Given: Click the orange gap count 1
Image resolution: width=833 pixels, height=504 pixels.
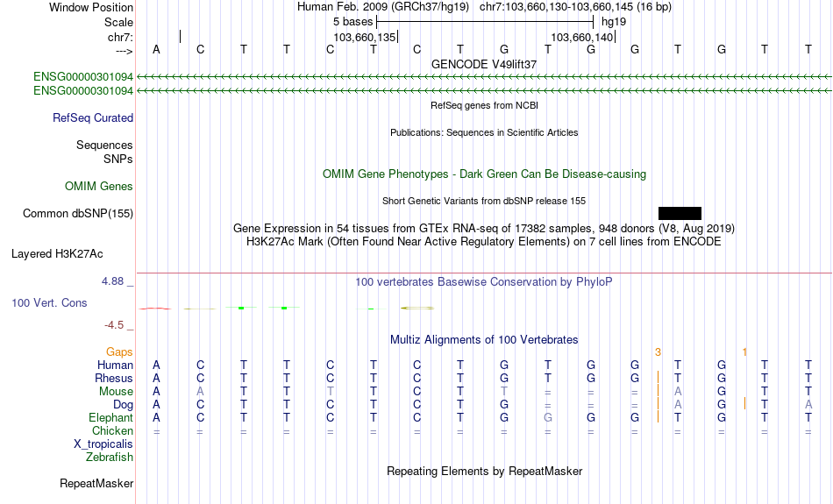Looking at the screenshot, I should coord(744,352).
